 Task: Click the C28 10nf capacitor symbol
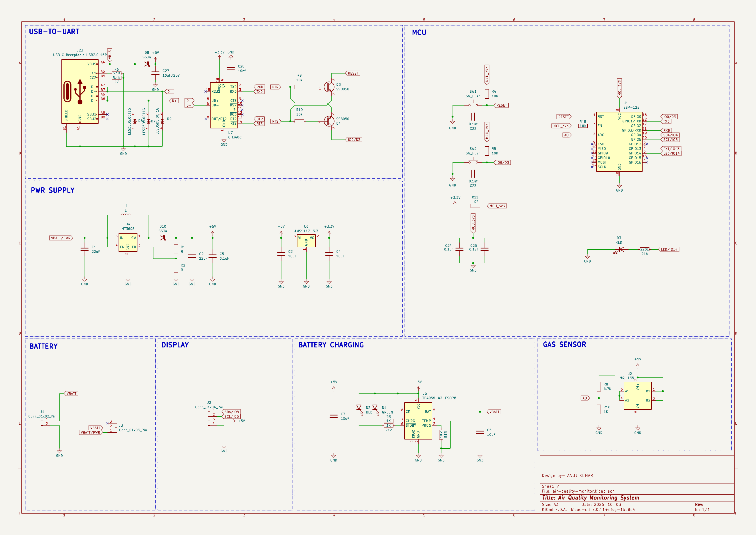(231, 69)
